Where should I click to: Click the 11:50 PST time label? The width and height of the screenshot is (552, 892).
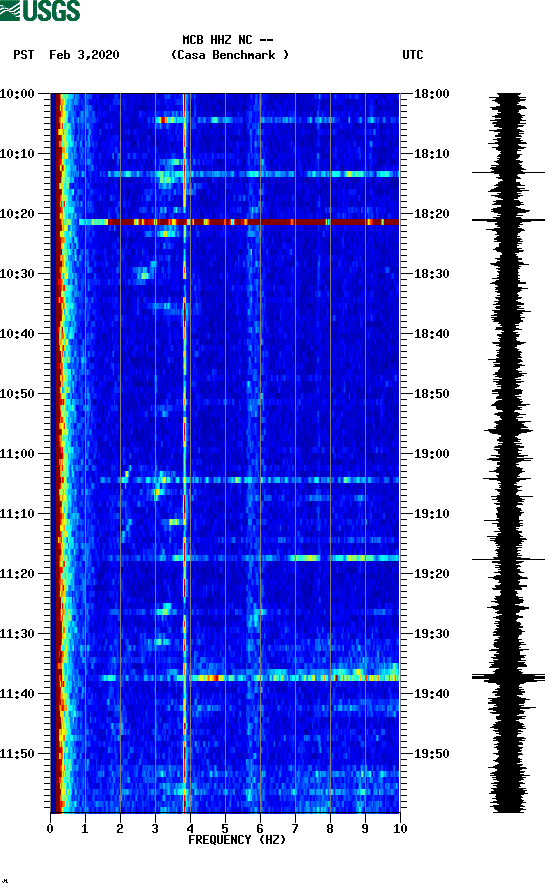point(18,754)
